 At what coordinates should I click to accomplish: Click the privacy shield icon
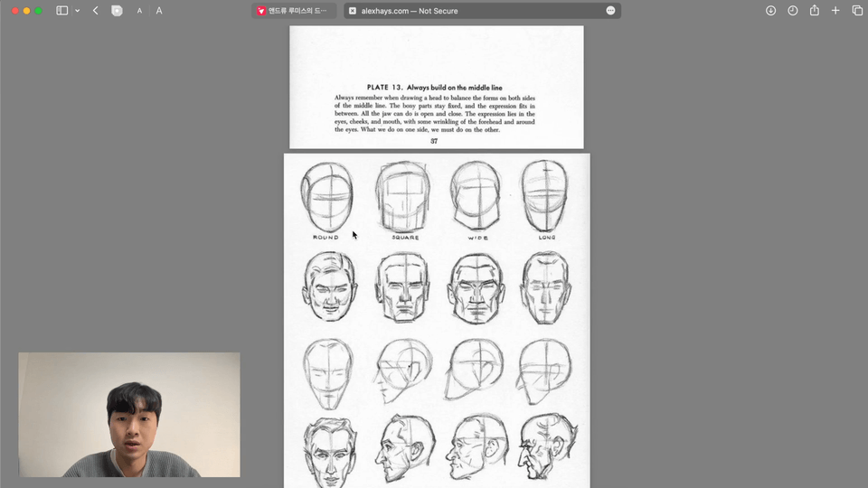coord(117,11)
